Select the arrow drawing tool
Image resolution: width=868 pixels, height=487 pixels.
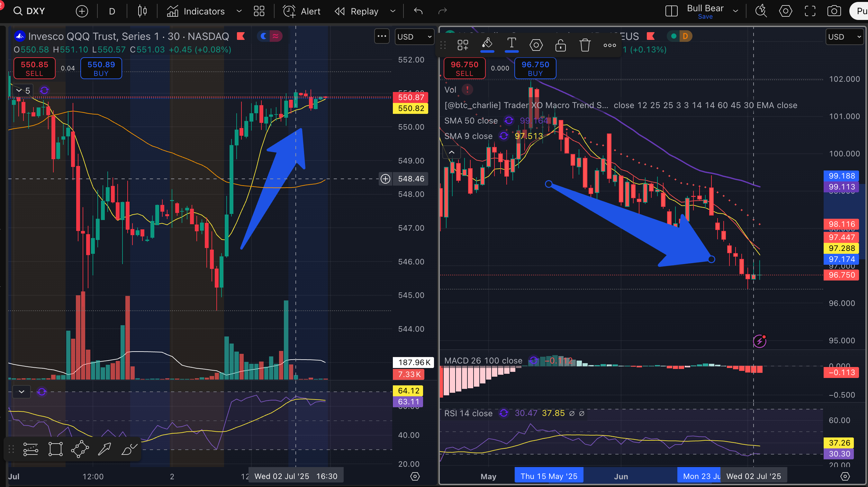[104, 449]
